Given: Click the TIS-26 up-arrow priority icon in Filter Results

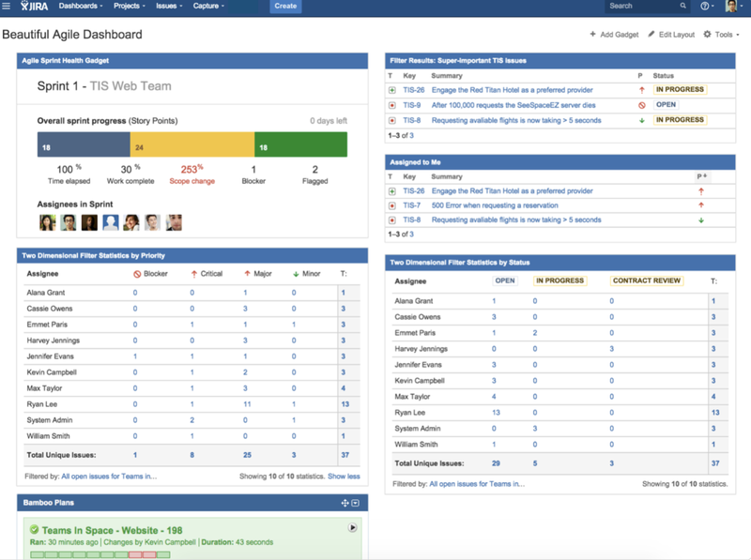Looking at the screenshot, I should pos(642,90).
